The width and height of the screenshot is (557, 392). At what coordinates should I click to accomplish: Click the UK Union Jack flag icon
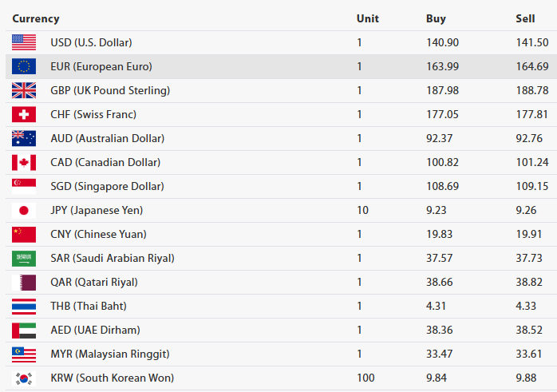[24, 90]
